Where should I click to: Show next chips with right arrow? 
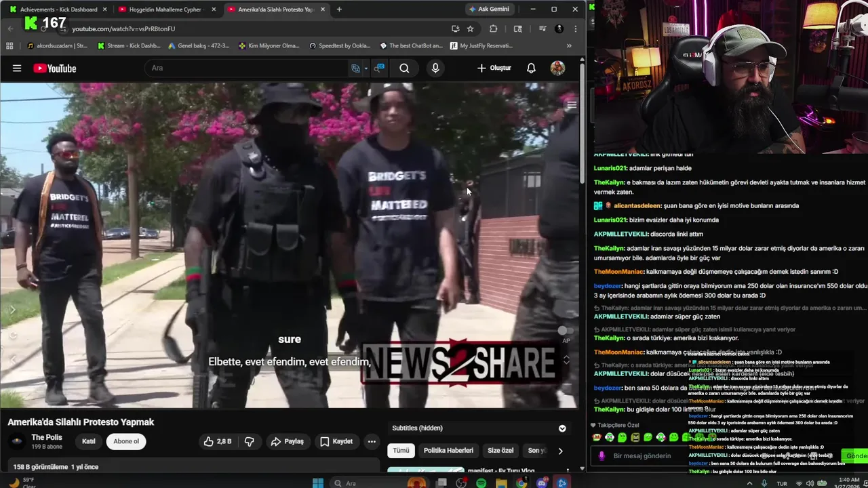560,451
